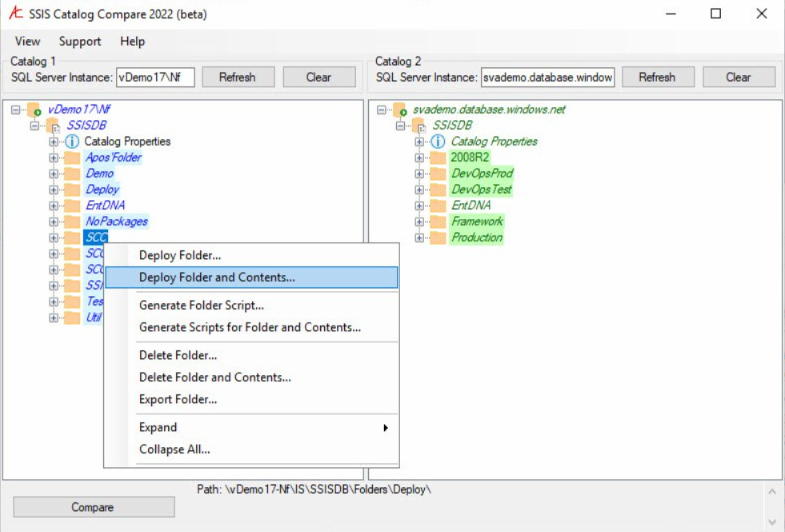The image size is (785, 532).
Task: Expand the NoPackages folder node
Action: [x=54, y=222]
